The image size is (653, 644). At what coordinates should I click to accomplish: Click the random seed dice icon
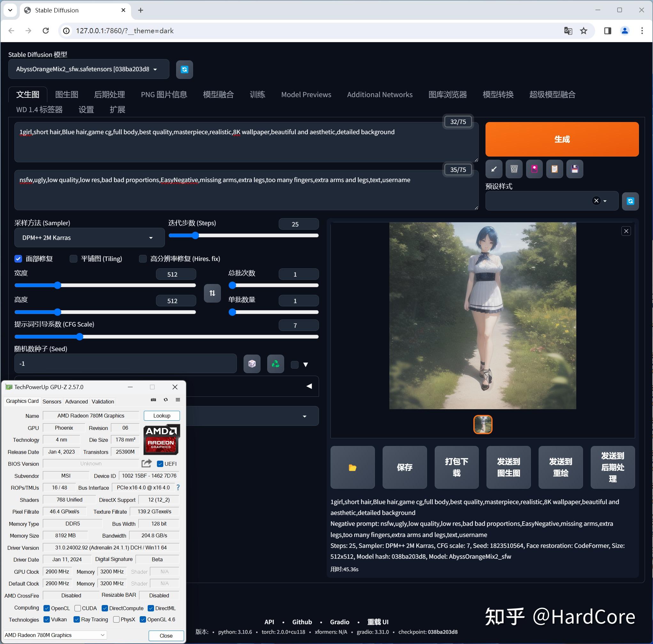pyautogui.click(x=253, y=364)
